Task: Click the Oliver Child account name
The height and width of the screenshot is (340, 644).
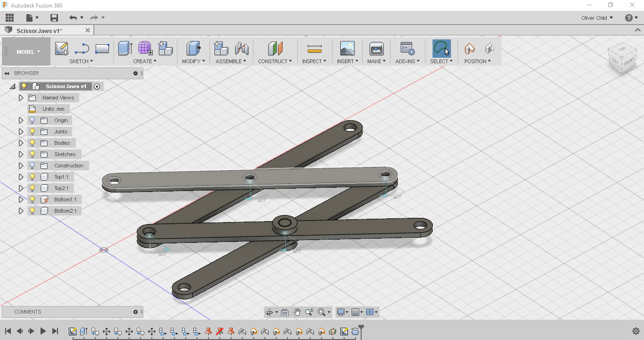Action: (x=595, y=17)
